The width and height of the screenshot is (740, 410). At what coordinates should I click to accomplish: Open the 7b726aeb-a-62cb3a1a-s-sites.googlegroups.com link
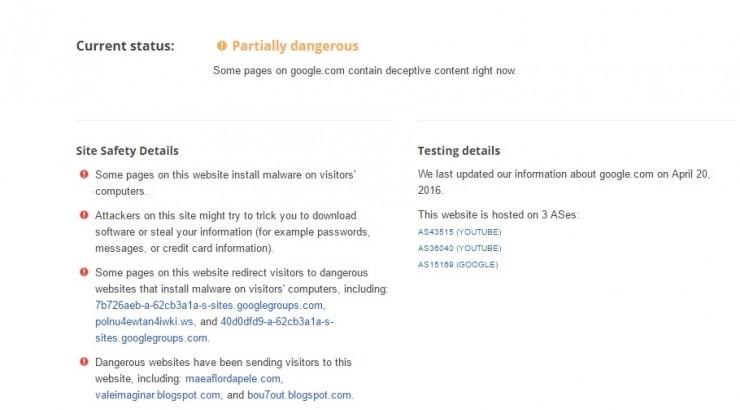pyautogui.click(x=209, y=305)
